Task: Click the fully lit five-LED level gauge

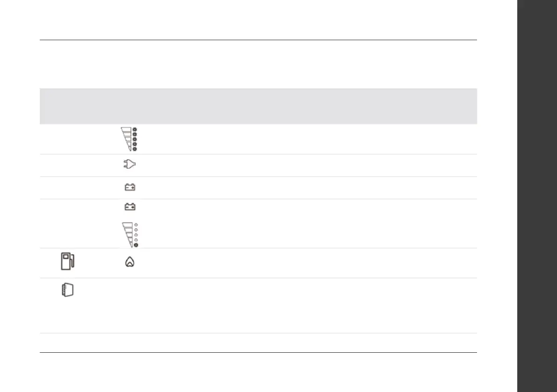Action: click(128, 139)
